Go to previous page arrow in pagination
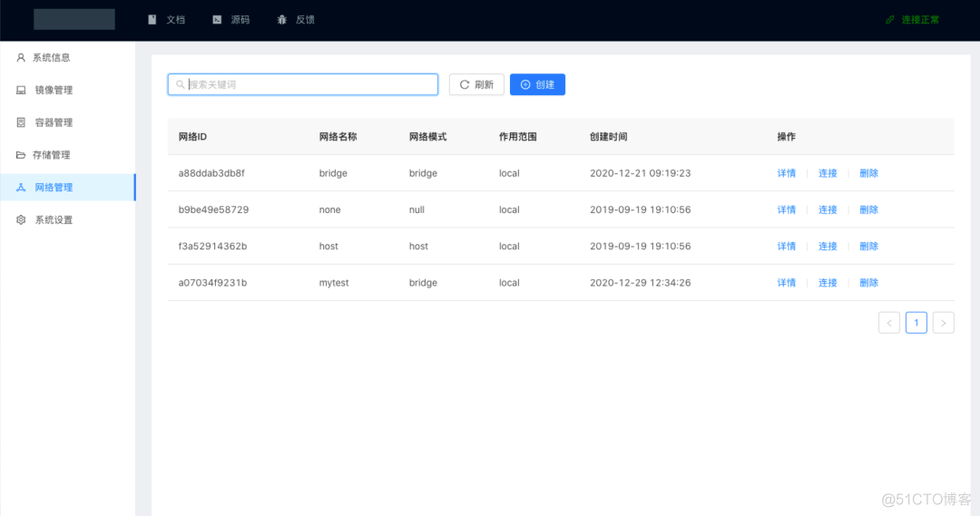 [889, 323]
